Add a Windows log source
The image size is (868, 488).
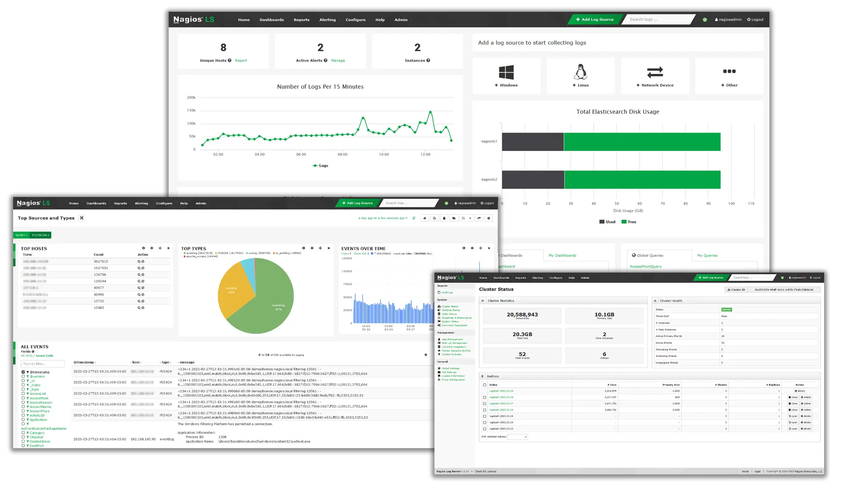[506, 76]
